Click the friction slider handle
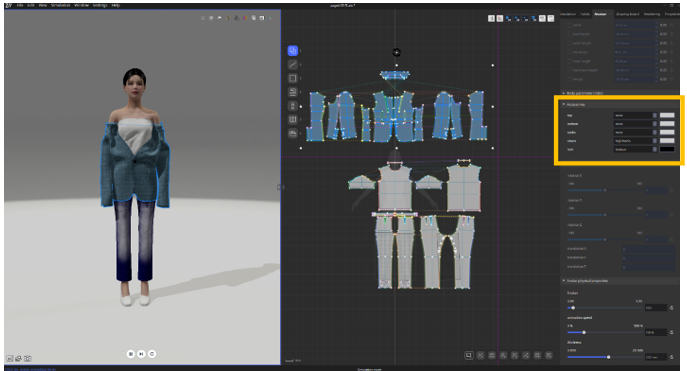The image size is (687, 371). point(573,307)
